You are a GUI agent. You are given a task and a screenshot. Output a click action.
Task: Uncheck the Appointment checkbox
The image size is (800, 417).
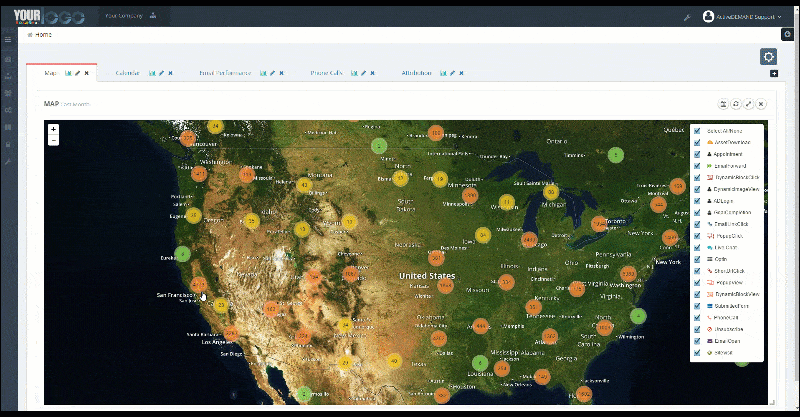(x=697, y=154)
